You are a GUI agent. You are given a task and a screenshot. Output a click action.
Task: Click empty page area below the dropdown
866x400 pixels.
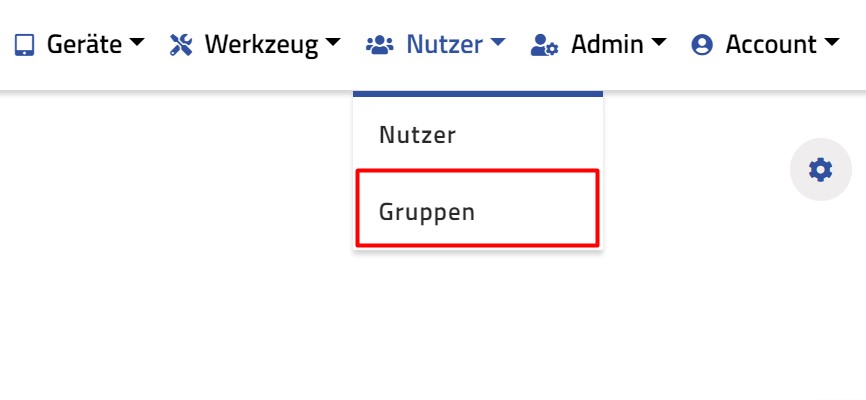click(477, 330)
